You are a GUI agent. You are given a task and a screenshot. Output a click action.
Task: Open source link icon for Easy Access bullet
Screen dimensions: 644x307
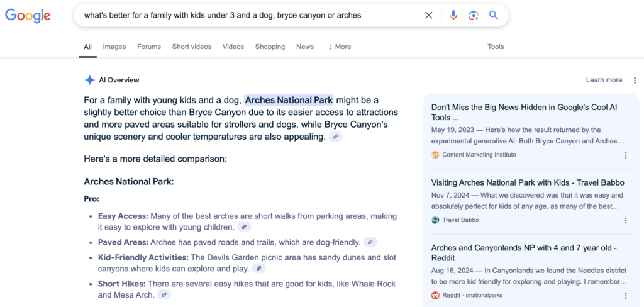pos(244,227)
